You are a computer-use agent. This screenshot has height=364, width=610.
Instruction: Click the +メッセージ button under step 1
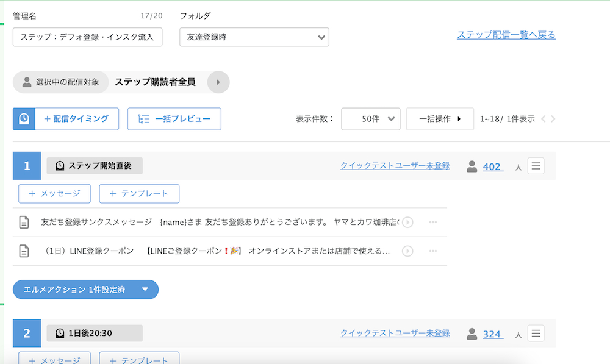click(54, 193)
